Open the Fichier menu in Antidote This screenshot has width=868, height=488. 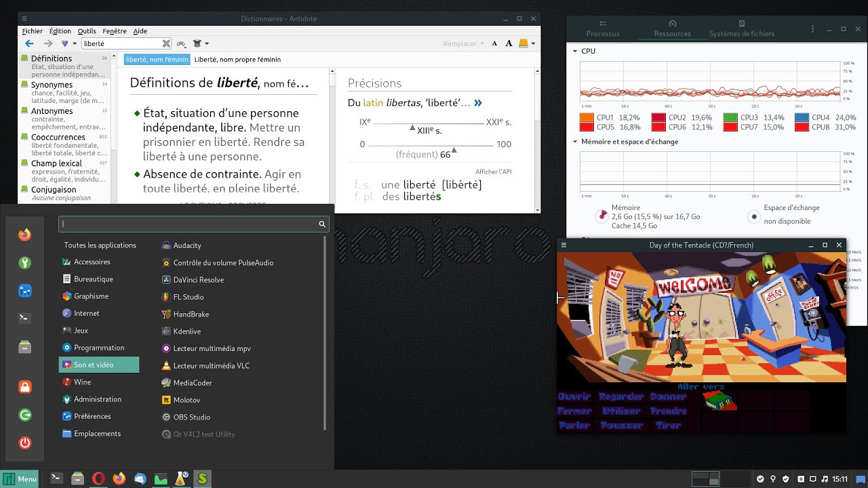click(x=32, y=31)
